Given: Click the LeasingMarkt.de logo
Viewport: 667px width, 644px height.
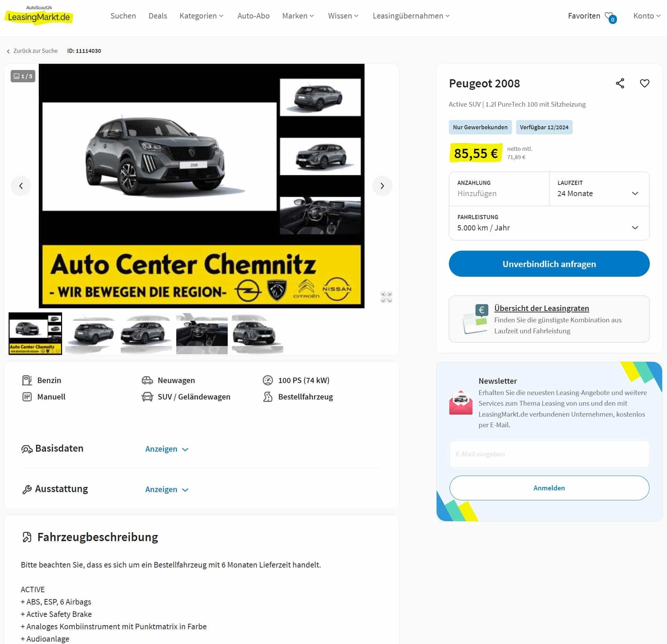Looking at the screenshot, I should pyautogui.click(x=39, y=15).
